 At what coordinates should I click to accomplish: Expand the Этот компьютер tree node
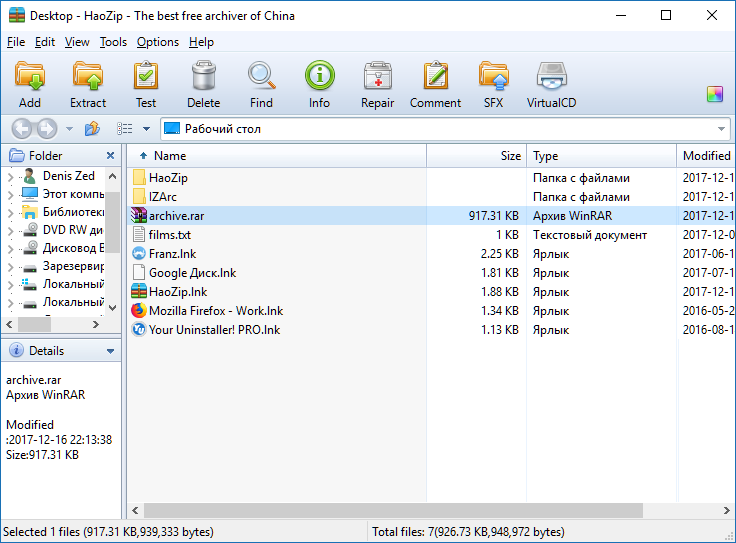pyautogui.click(x=11, y=195)
